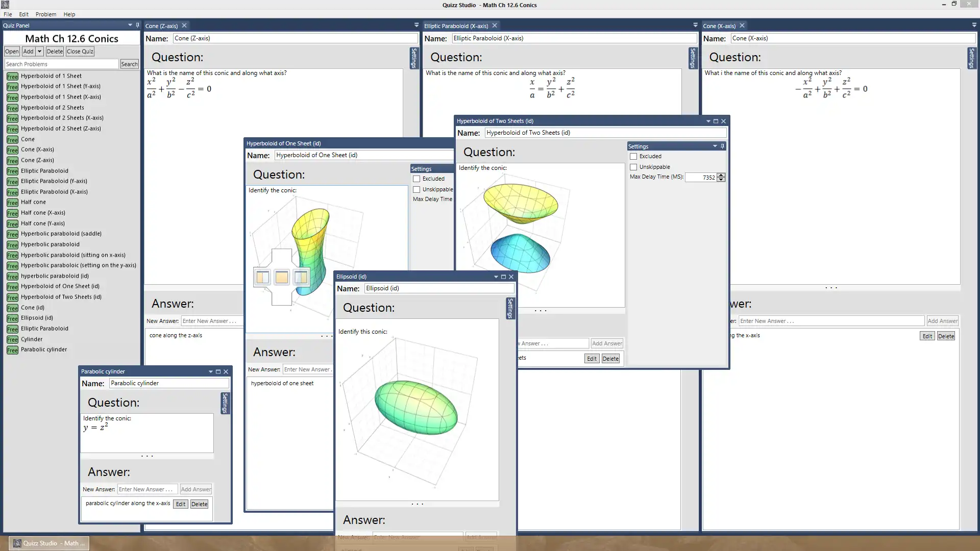Open Settings panel on Hyperboloid of One Sheet window
The width and height of the screenshot is (980, 551).
pyautogui.click(x=421, y=168)
